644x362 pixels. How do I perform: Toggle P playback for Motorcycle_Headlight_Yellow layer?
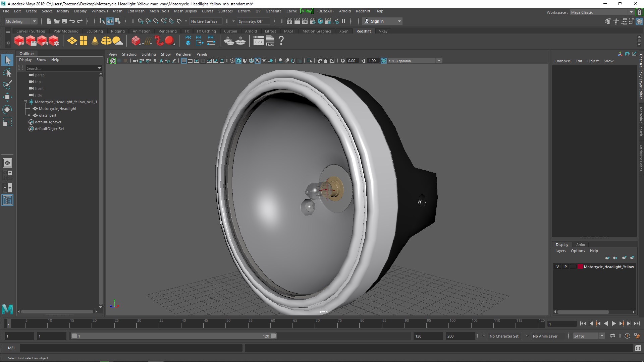pos(566,266)
